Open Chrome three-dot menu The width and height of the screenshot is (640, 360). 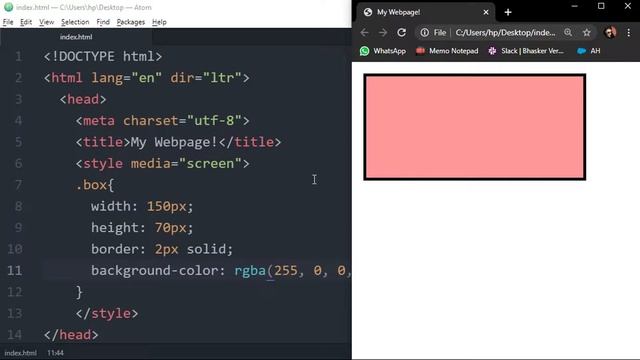[x=629, y=33]
